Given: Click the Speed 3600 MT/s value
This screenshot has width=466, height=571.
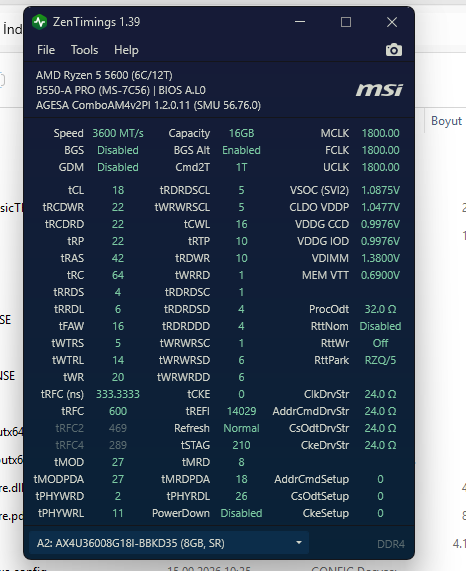Looking at the screenshot, I should (118, 133).
